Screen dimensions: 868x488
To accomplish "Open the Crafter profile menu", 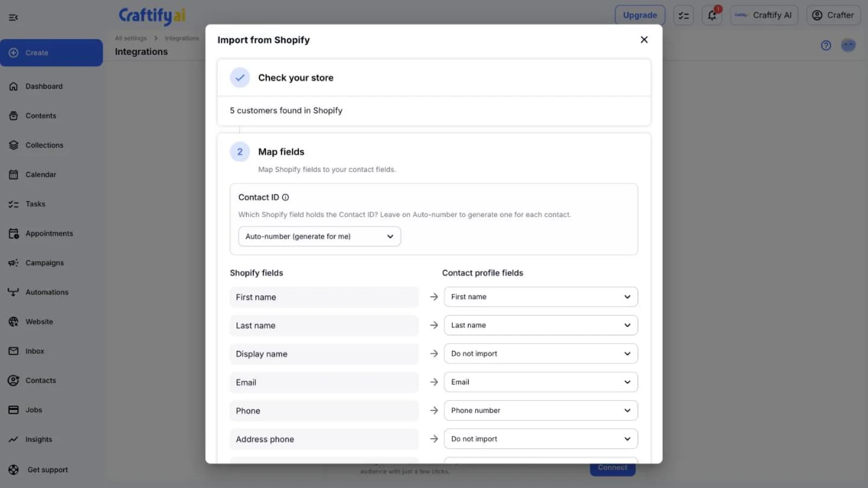I will coord(833,15).
